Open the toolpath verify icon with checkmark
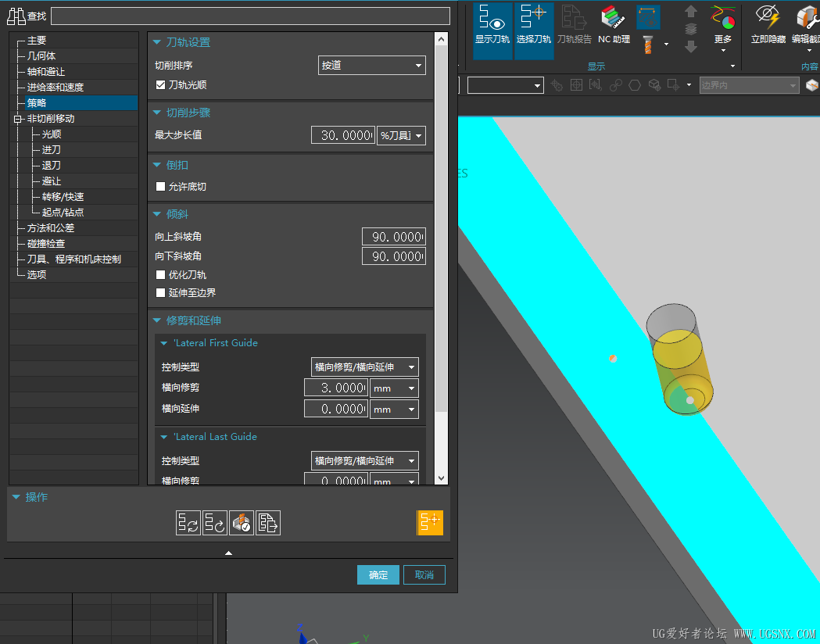Image resolution: width=820 pixels, height=644 pixels. tap(242, 523)
